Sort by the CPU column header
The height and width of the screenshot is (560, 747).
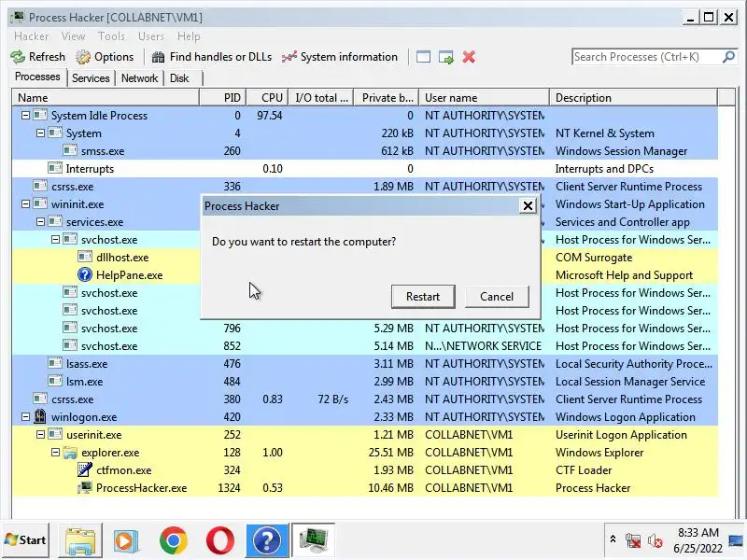point(268,98)
